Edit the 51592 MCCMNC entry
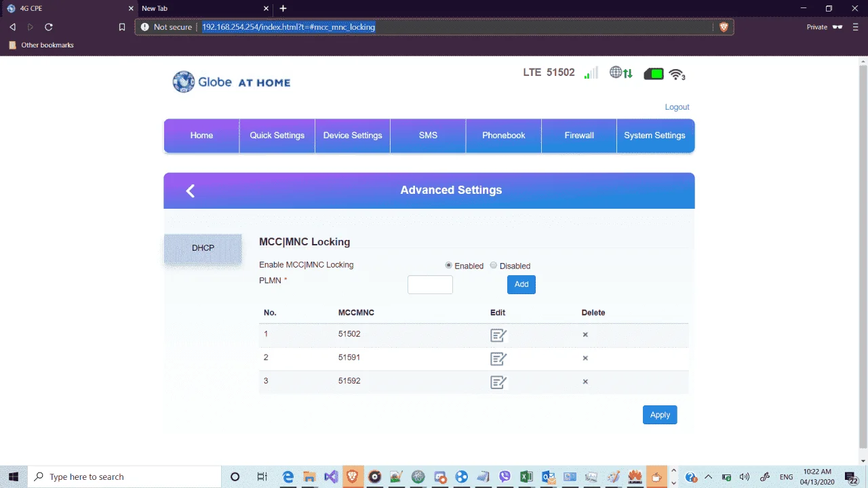This screenshot has height=488, width=868. 498,382
